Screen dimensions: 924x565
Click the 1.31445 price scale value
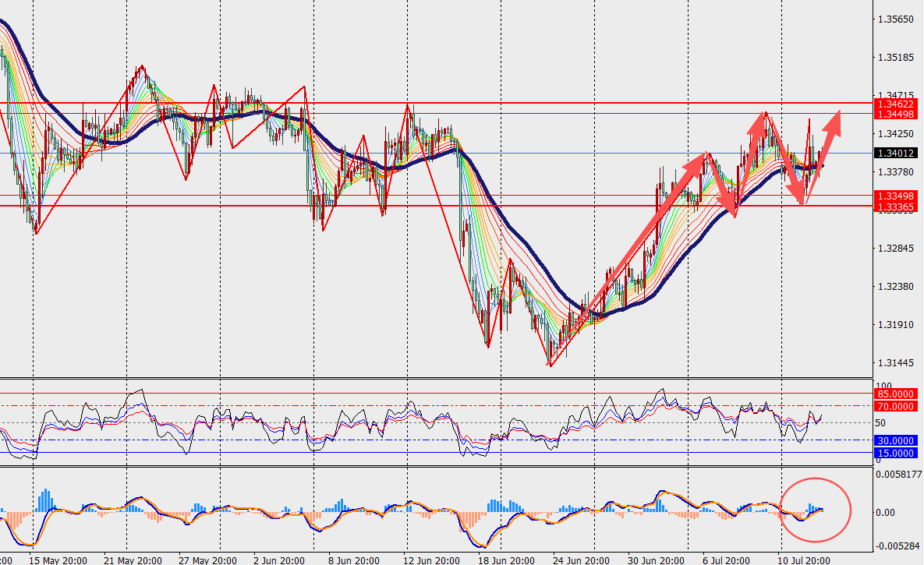click(x=896, y=363)
